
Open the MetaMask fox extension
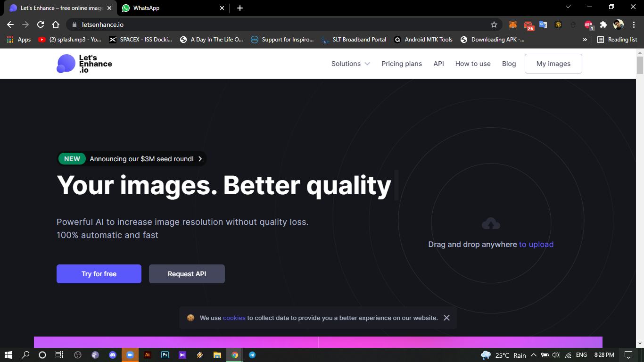(x=512, y=25)
